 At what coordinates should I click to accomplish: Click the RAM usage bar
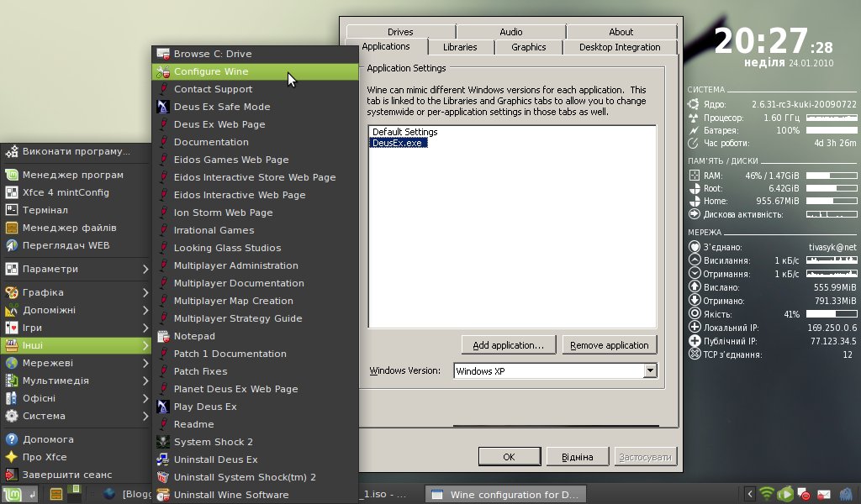click(x=832, y=176)
